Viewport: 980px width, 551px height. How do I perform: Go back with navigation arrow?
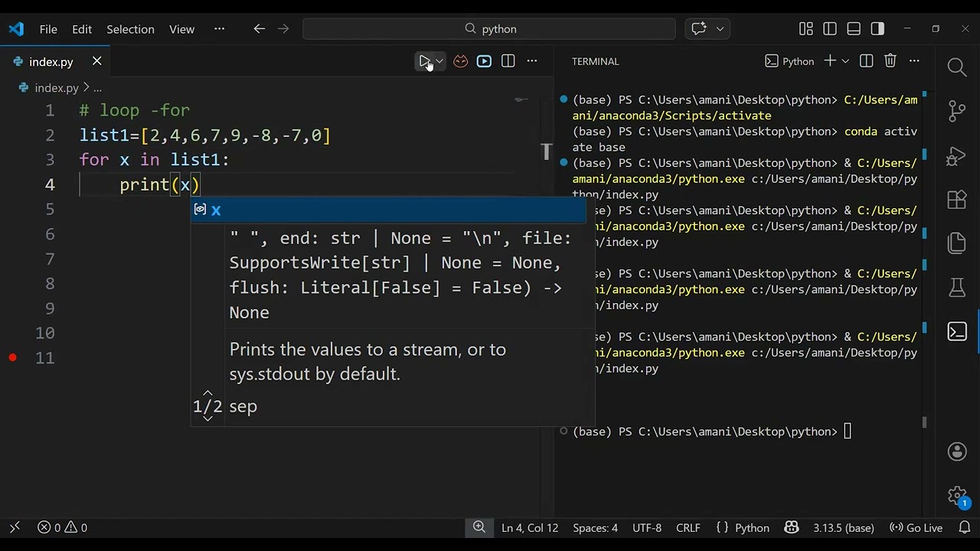tap(259, 29)
